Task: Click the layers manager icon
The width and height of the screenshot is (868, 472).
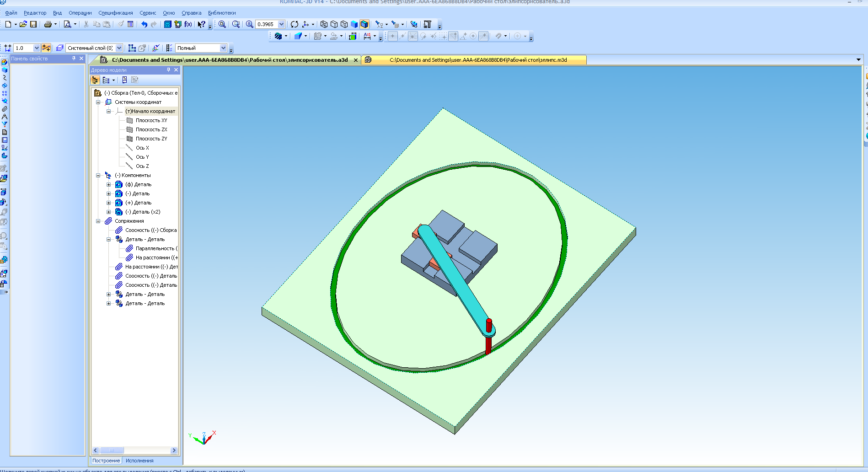Action: tap(60, 48)
